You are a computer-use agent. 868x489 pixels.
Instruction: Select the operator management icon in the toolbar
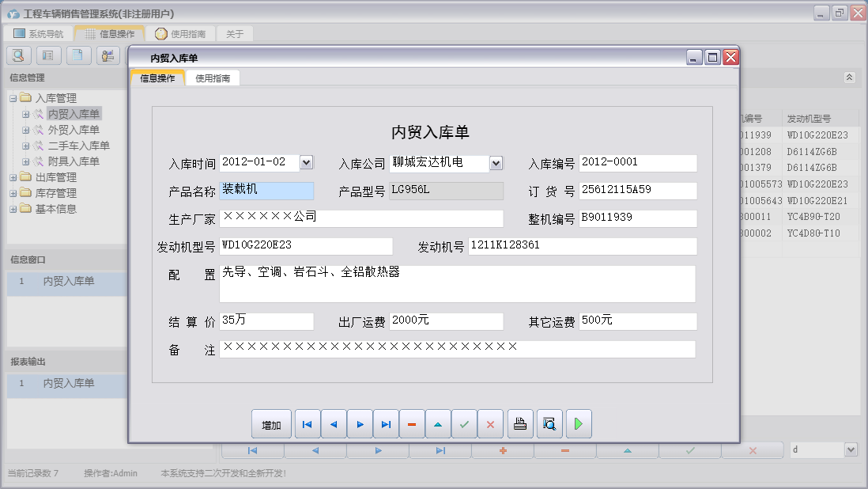(108, 55)
